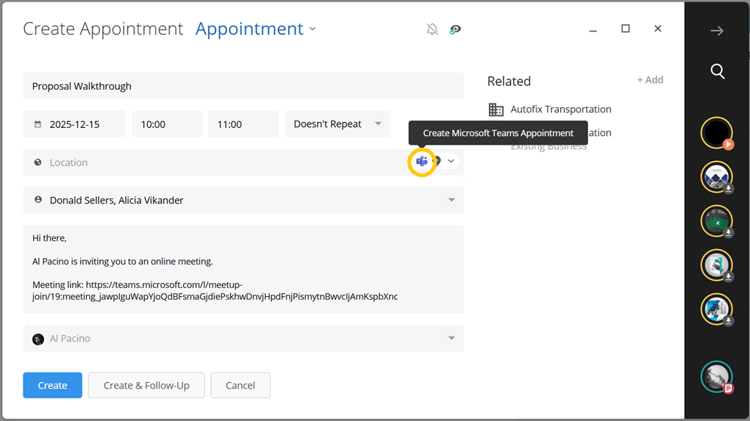Click the calendar icon beside the date
Image resolution: width=750 pixels, height=421 pixels.
[38, 125]
